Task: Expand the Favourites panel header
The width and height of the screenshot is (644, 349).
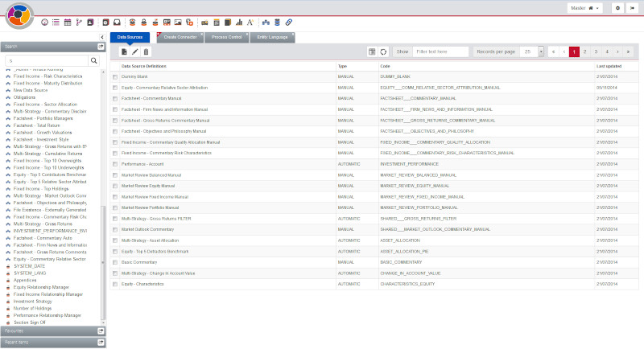Action: (x=52, y=331)
